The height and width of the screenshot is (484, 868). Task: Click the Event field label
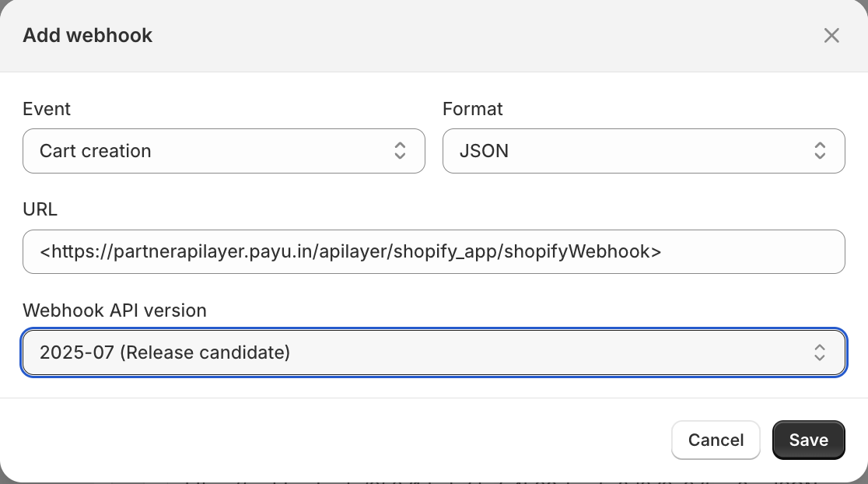pos(47,109)
